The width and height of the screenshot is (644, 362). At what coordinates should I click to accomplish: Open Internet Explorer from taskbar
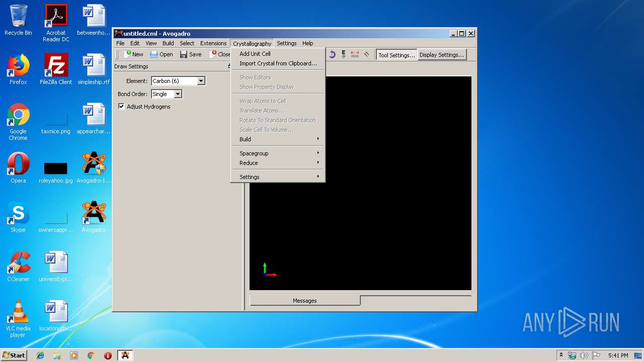(x=40, y=355)
